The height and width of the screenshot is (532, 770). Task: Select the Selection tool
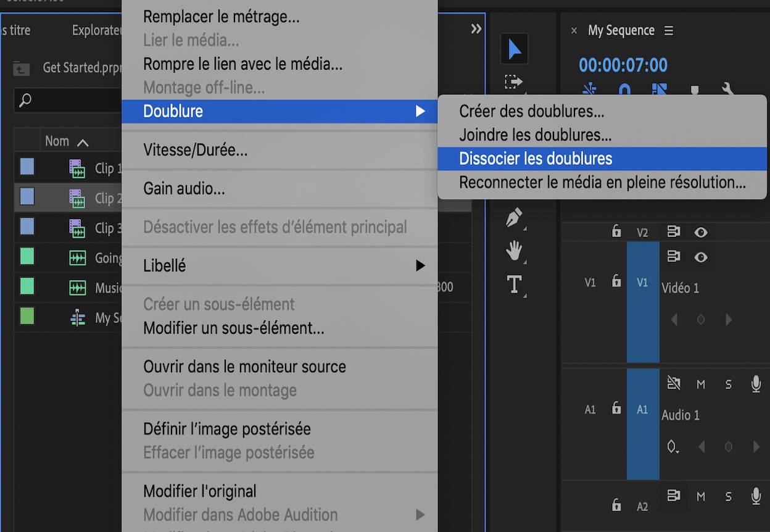tap(514, 48)
